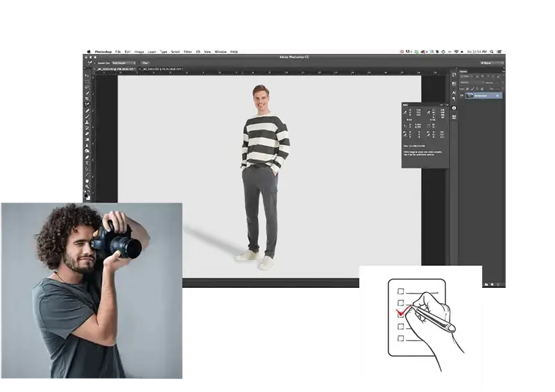The width and height of the screenshot is (555, 392).
Task: Select the Hand tool
Action: pos(87,182)
